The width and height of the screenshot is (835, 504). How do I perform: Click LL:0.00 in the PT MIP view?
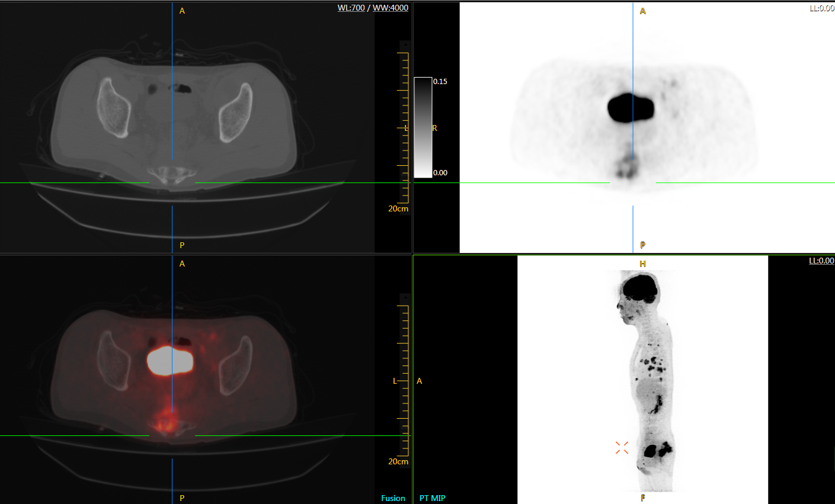[x=821, y=261]
